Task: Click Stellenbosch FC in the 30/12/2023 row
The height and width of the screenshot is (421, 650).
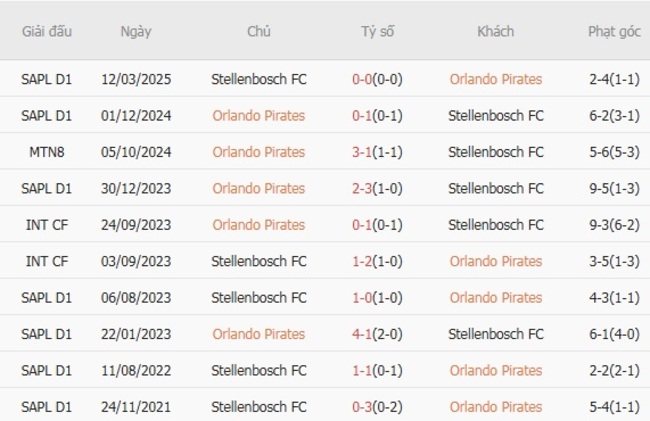Action: click(496, 188)
